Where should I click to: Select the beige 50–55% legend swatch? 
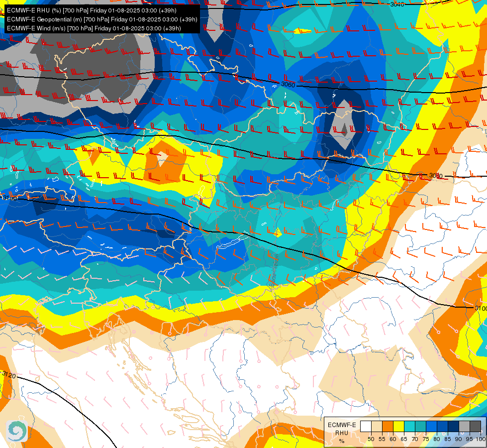point(377,426)
